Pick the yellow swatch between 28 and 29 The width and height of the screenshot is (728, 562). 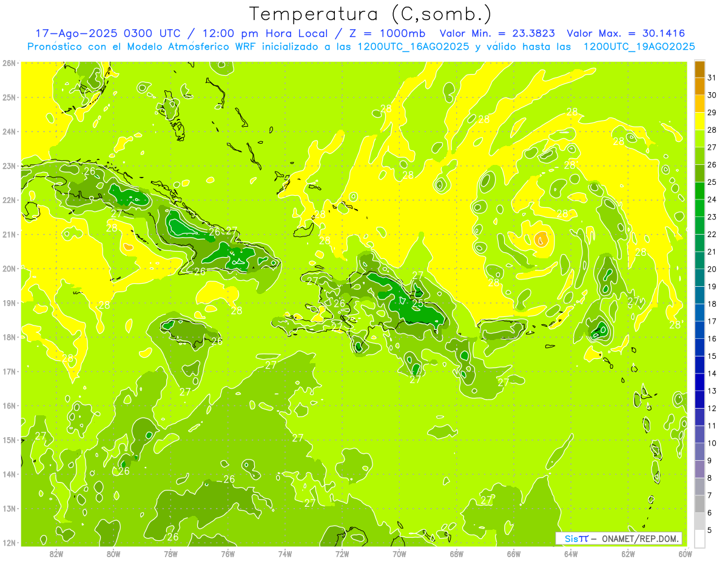point(699,121)
